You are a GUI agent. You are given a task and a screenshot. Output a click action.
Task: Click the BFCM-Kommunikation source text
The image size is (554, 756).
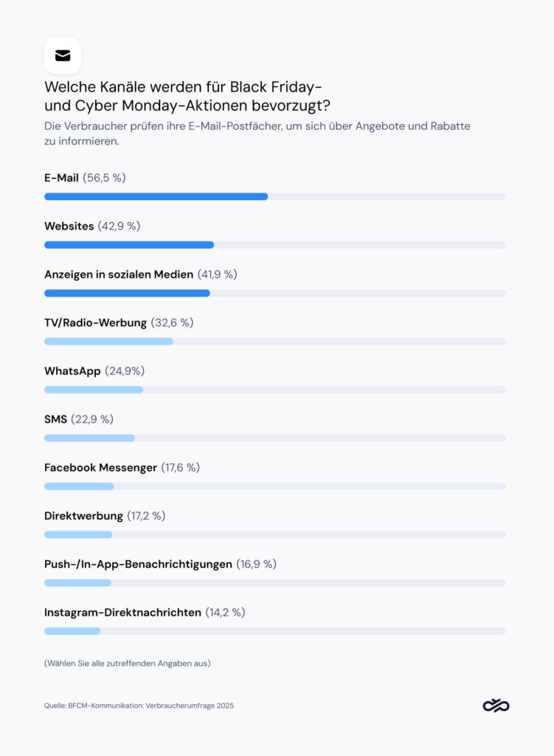[x=139, y=706]
